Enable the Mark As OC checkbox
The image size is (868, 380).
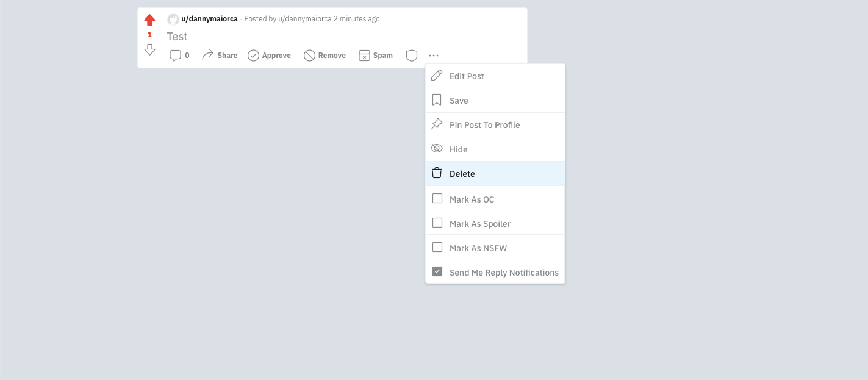click(x=437, y=198)
